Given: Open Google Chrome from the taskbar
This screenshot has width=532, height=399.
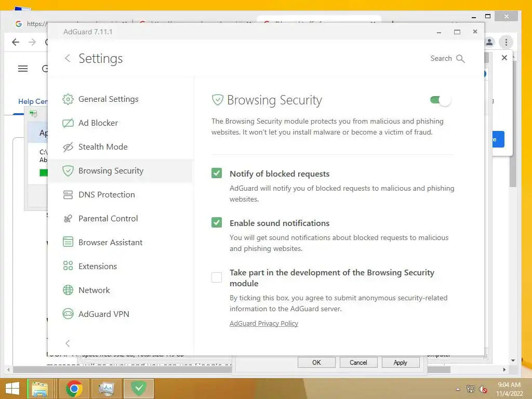Looking at the screenshot, I should click(x=74, y=389).
